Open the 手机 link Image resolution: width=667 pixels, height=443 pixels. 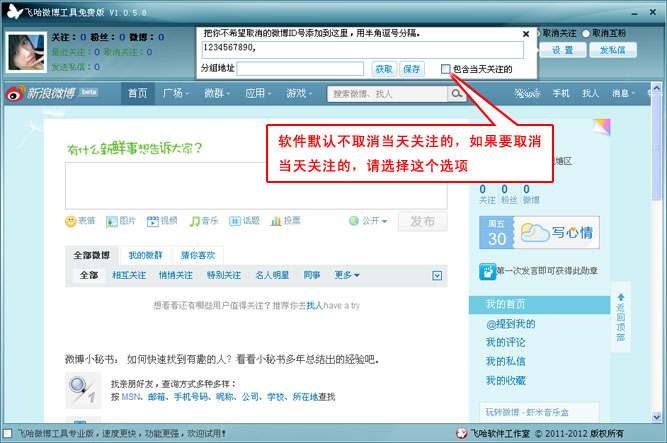pos(561,93)
